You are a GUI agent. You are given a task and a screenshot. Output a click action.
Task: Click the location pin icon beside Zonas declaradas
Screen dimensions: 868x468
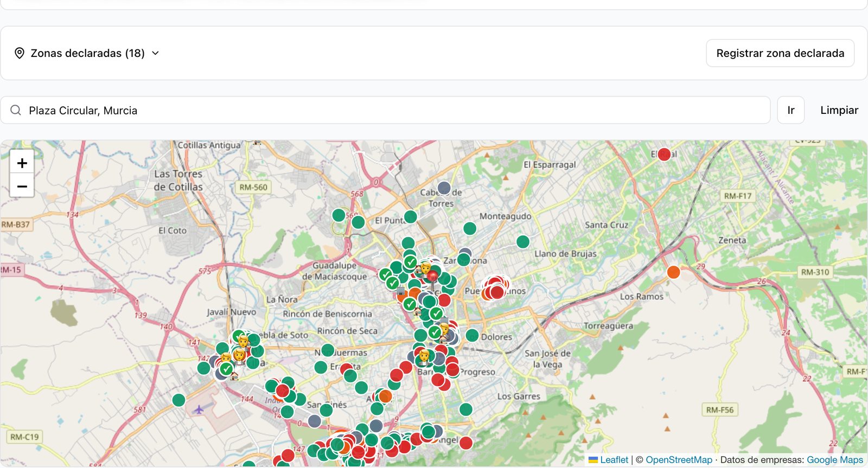tap(20, 53)
